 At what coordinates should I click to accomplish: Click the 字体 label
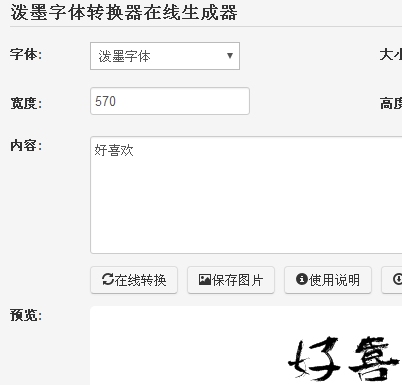(26, 54)
